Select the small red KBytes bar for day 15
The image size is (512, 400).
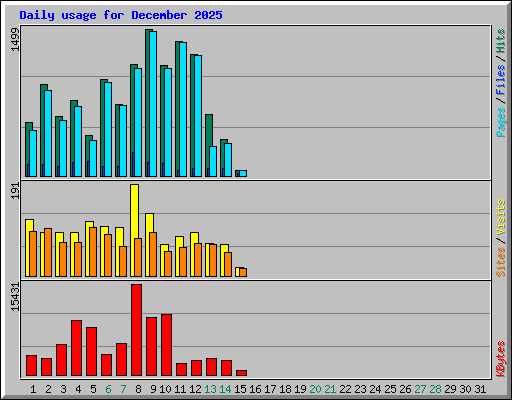tap(241, 373)
